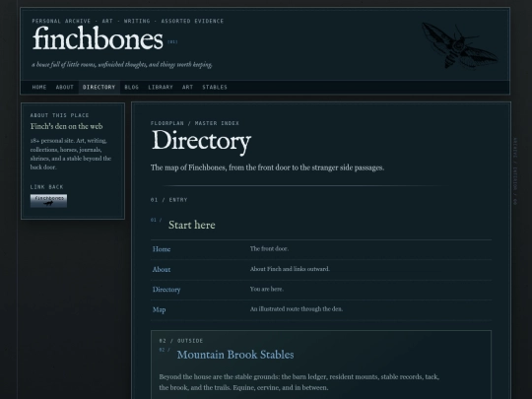Screen dimensions: 532x399
Task: Click the large 'Directory' page heading
Action: [x=201, y=141]
